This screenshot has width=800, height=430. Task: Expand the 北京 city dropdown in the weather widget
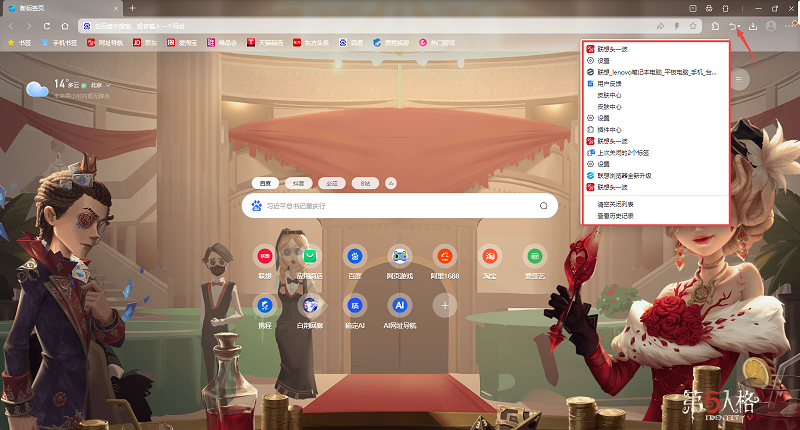pyautogui.click(x=101, y=85)
